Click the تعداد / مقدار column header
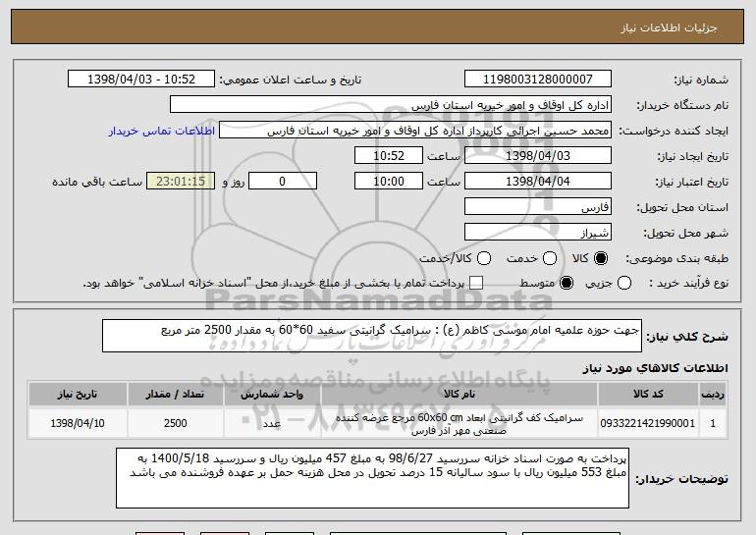 pos(175,395)
